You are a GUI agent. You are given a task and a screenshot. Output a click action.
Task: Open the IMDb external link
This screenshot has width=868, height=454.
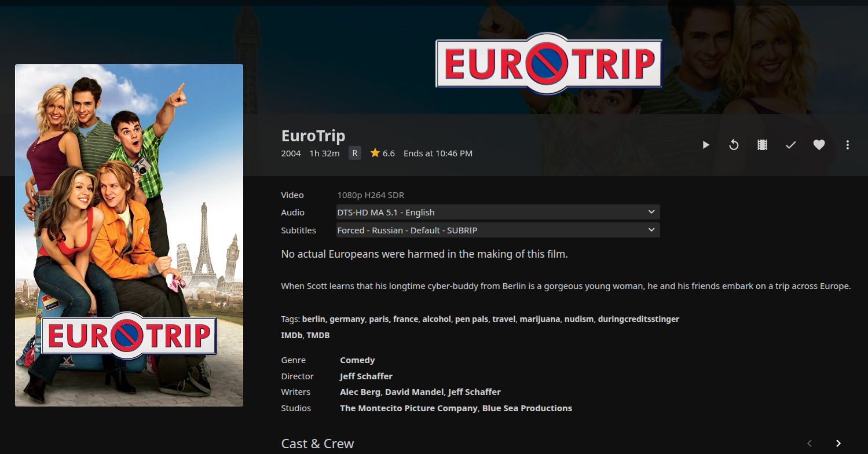(291, 335)
